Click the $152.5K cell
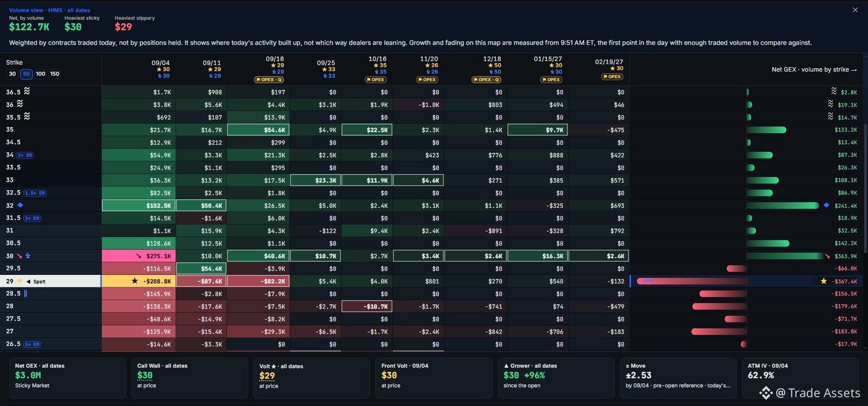 [x=139, y=206]
